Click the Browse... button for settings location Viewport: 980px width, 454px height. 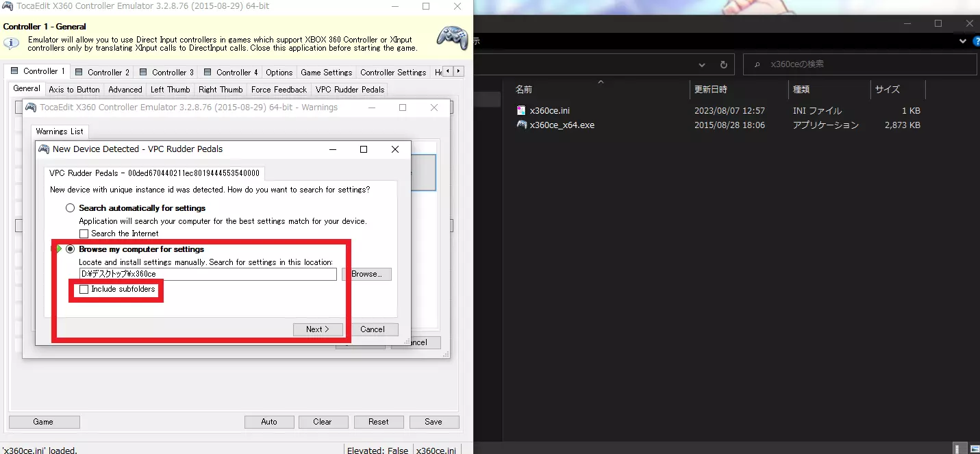(366, 274)
